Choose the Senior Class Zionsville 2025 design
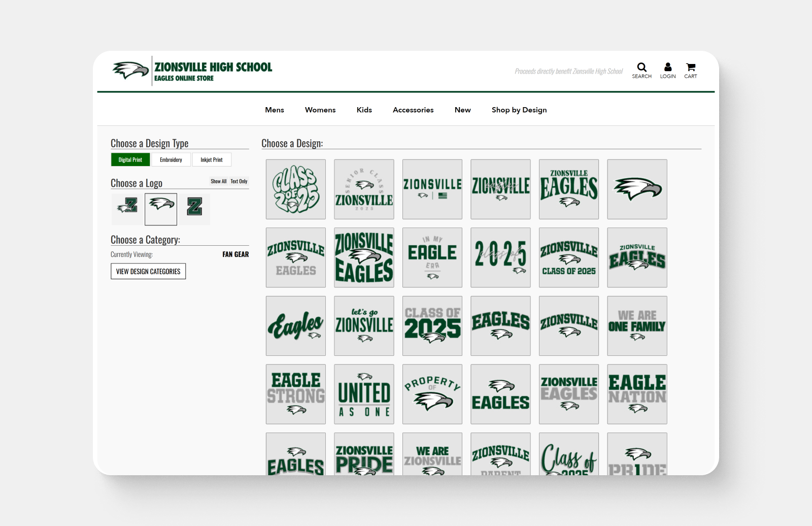This screenshot has width=812, height=526. point(364,189)
